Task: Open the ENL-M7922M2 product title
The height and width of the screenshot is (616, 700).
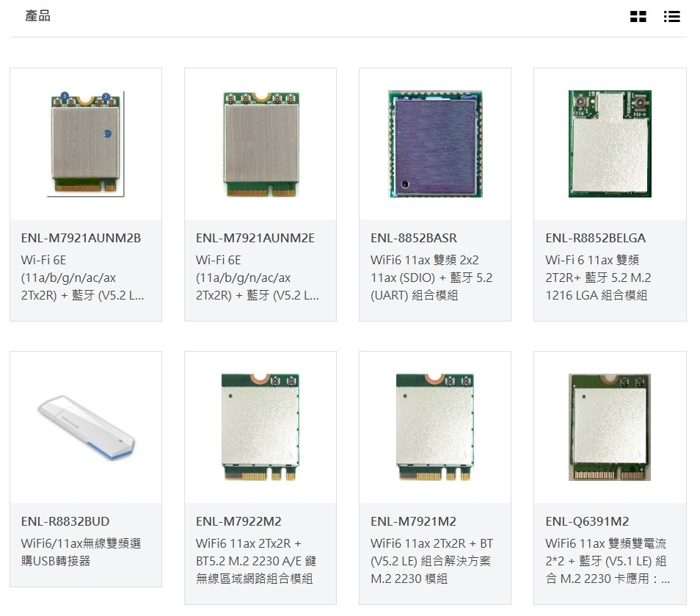Action: tap(239, 521)
